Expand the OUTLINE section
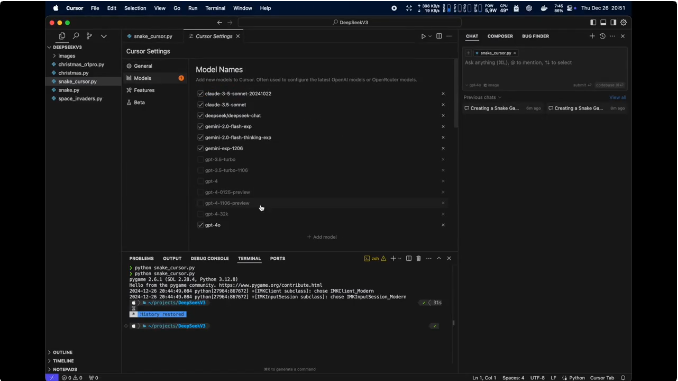This screenshot has height=381, width=678. (62, 352)
